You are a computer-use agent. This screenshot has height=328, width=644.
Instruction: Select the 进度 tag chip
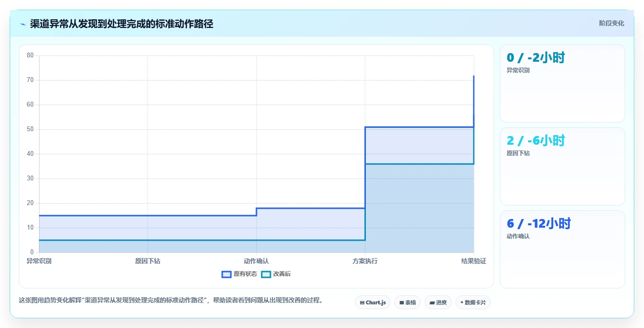click(x=438, y=302)
